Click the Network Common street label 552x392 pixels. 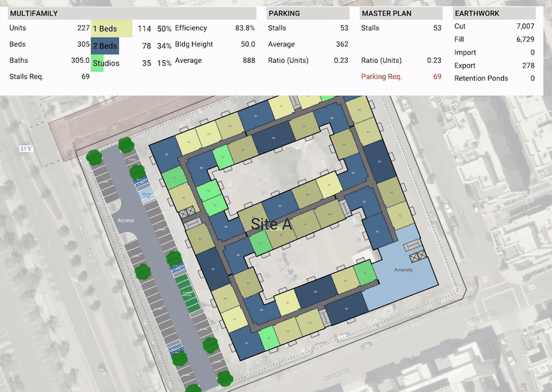523,213
